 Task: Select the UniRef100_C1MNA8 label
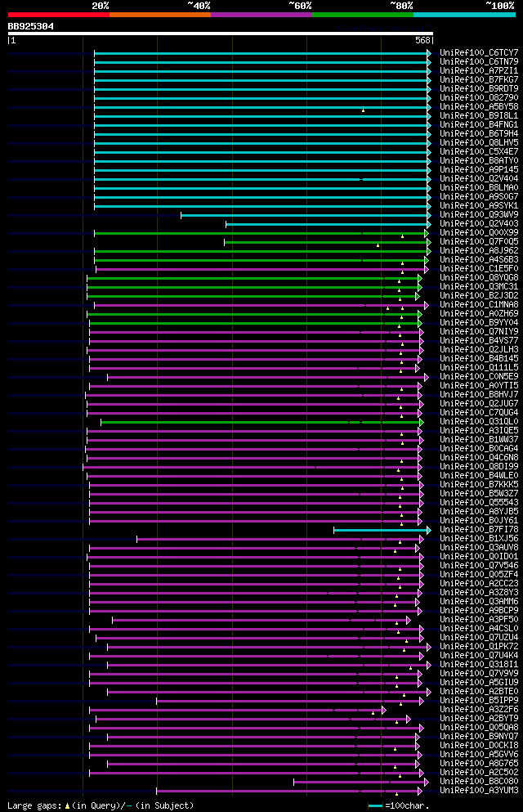tap(479, 304)
